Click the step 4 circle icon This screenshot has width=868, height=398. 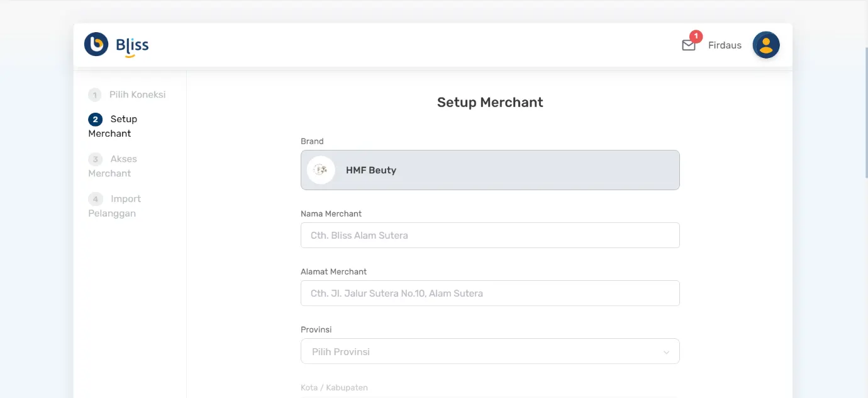(x=95, y=199)
